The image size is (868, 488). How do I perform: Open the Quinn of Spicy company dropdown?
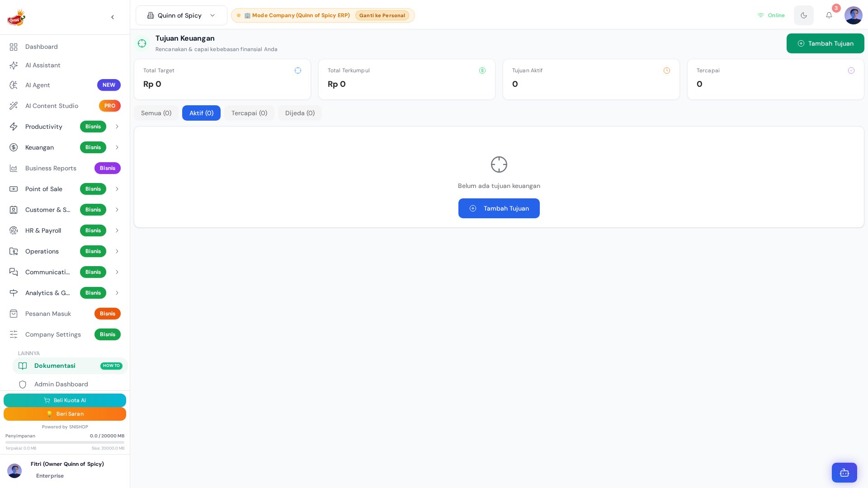pos(181,15)
